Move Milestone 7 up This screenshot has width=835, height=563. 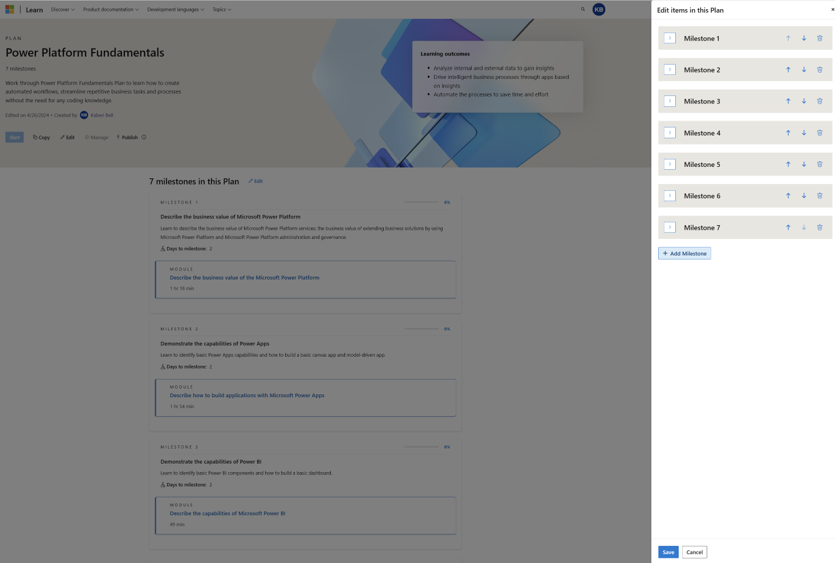click(788, 227)
